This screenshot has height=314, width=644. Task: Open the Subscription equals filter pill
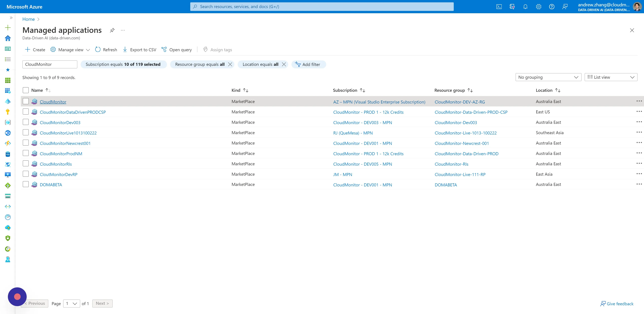[124, 64]
